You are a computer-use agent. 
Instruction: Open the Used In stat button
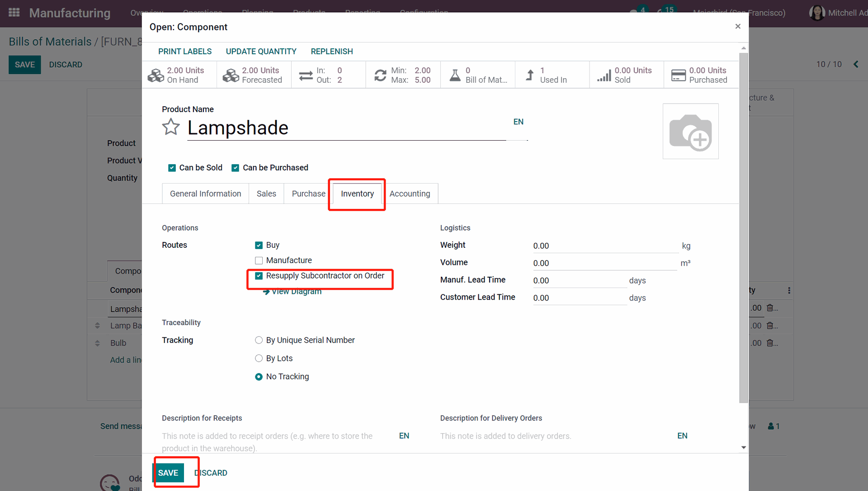pos(552,75)
